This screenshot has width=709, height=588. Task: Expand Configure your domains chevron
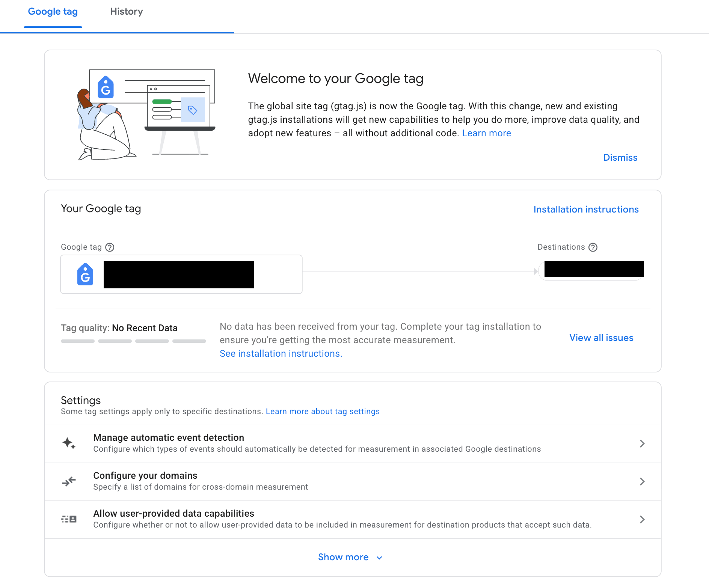[x=642, y=482]
